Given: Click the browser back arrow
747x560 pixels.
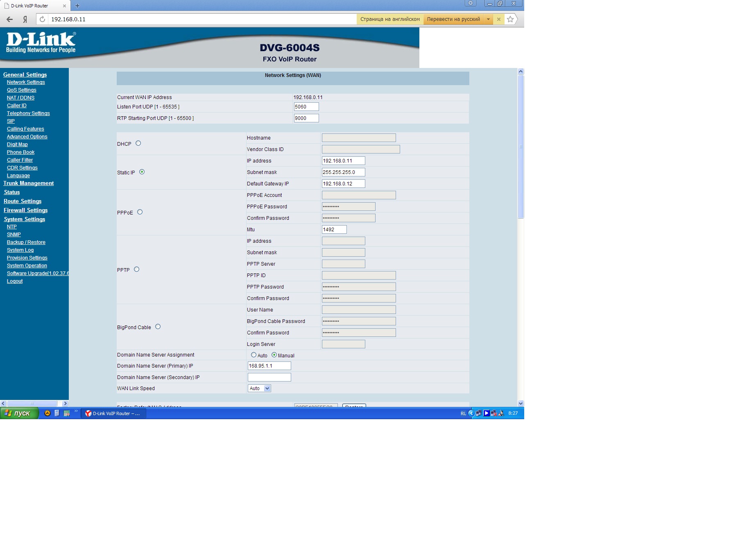Looking at the screenshot, I should [x=10, y=19].
